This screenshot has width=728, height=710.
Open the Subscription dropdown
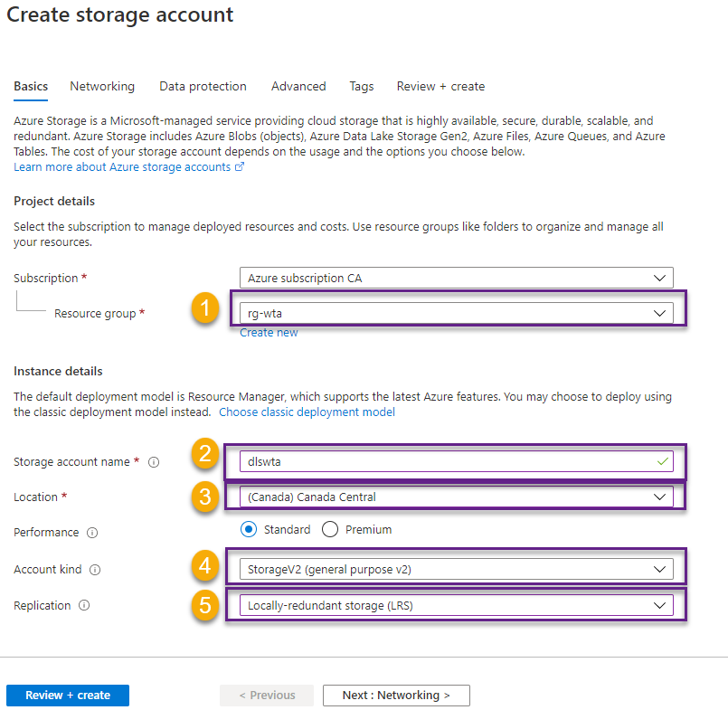click(x=456, y=279)
